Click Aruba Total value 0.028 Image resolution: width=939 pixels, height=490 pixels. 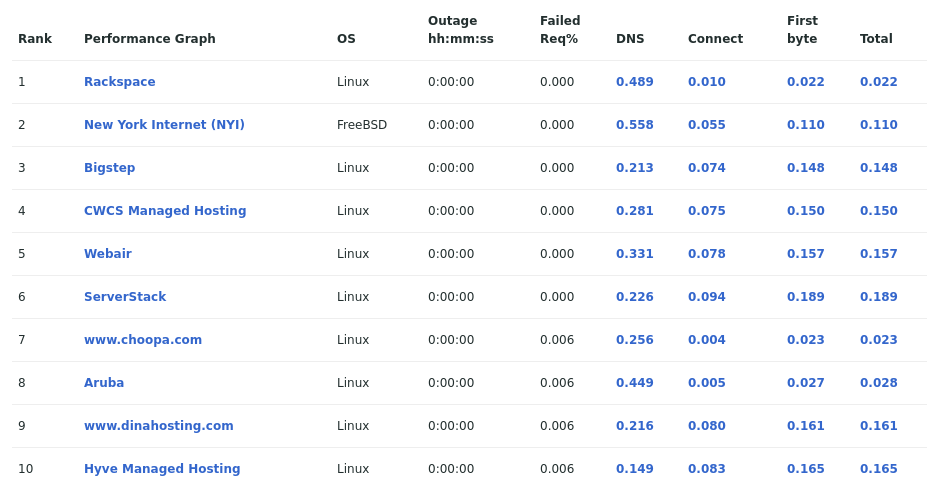[879, 383]
